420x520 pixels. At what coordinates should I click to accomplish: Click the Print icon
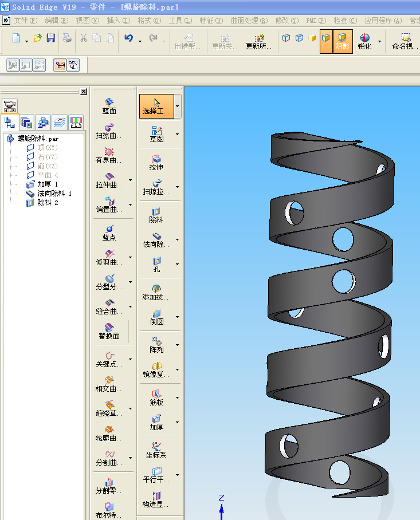[68, 38]
